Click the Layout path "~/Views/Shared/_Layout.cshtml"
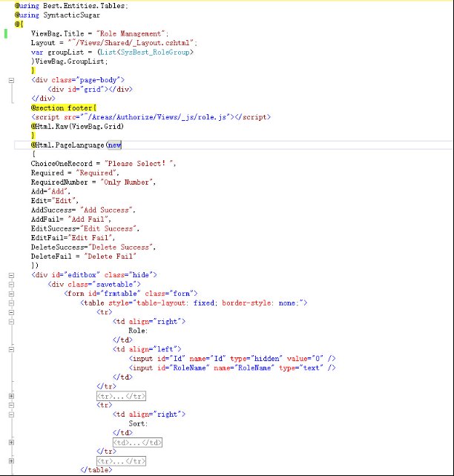 [x=131, y=43]
